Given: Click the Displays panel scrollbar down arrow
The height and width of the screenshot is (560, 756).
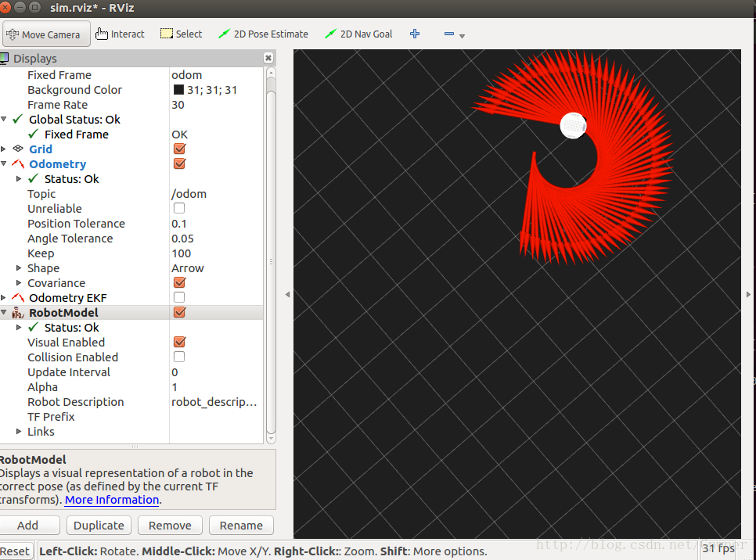Looking at the screenshot, I should [x=271, y=438].
